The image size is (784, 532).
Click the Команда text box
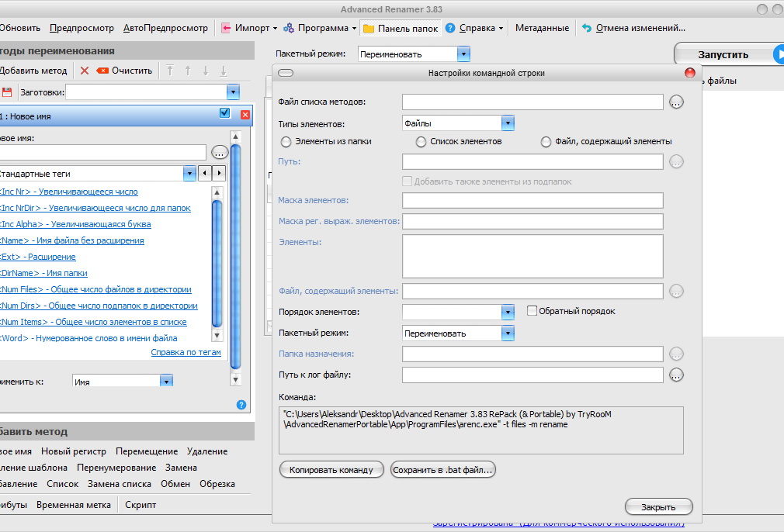[481, 430]
